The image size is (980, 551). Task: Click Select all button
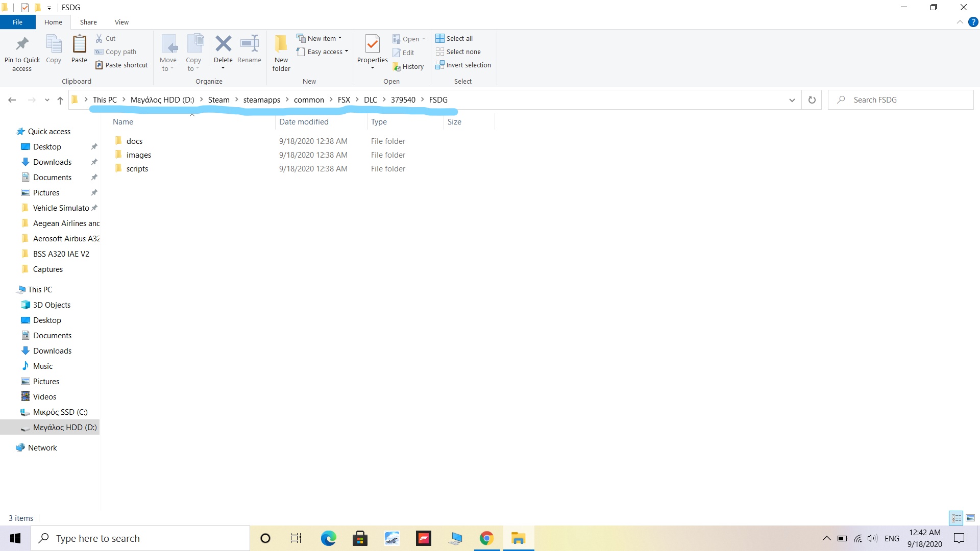pyautogui.click(x=454, y=38)
